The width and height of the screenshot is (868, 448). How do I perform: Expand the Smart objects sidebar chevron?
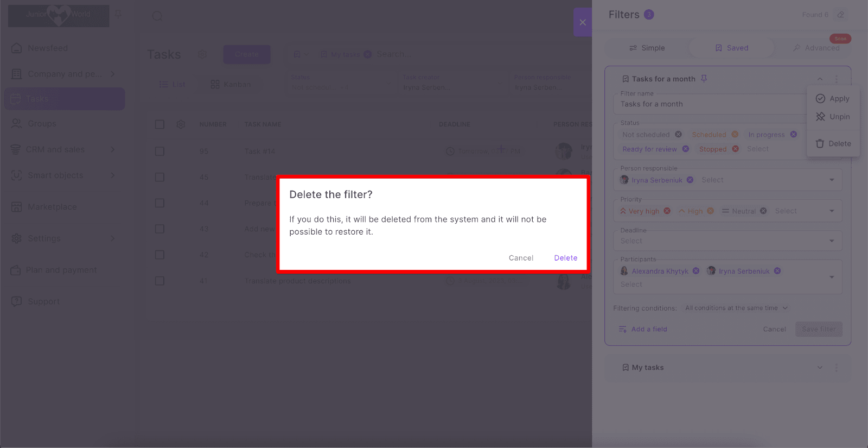coord(113,175)
